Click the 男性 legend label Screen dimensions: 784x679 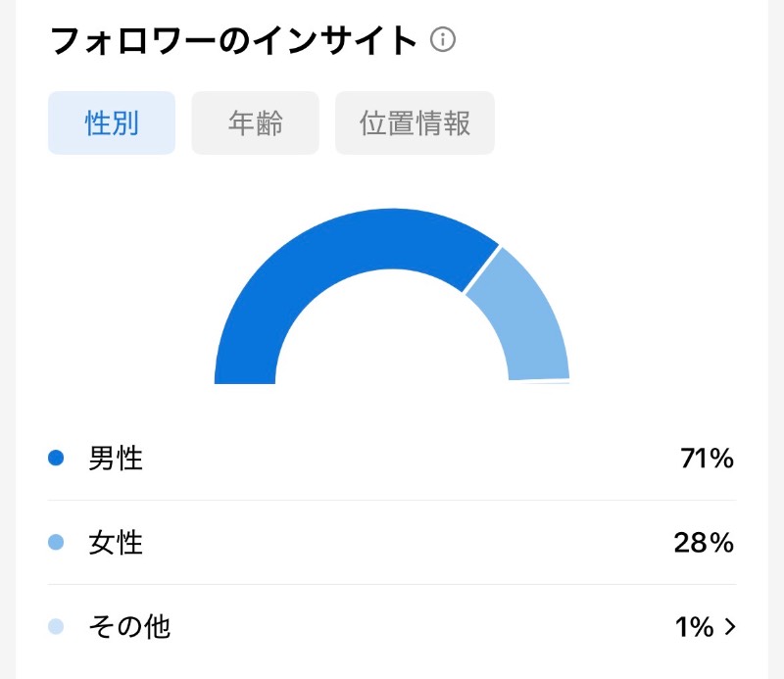tap(116, 458)
